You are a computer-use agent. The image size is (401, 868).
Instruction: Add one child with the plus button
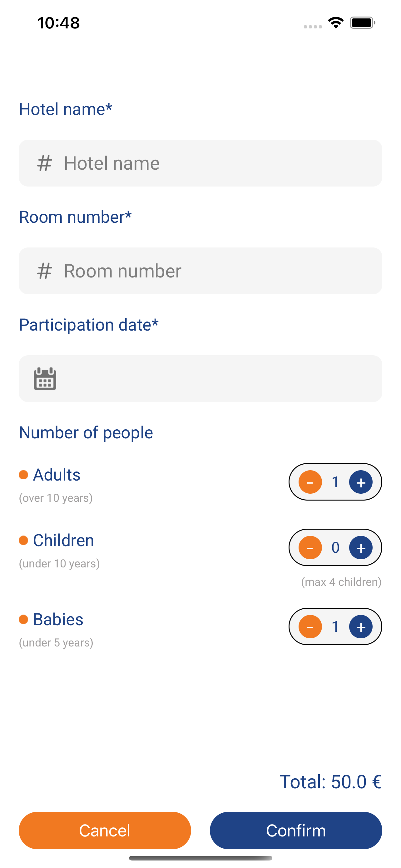[x=361, y=547]
